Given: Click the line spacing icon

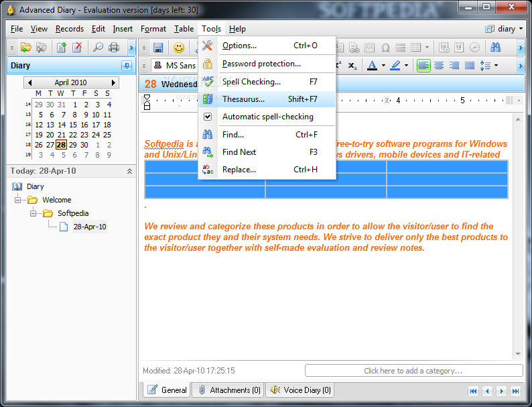Looking at the screenshot, I should 485,66.
